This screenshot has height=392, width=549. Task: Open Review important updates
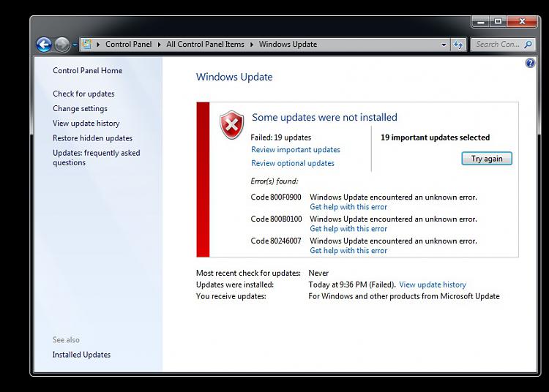pos(296,150)
